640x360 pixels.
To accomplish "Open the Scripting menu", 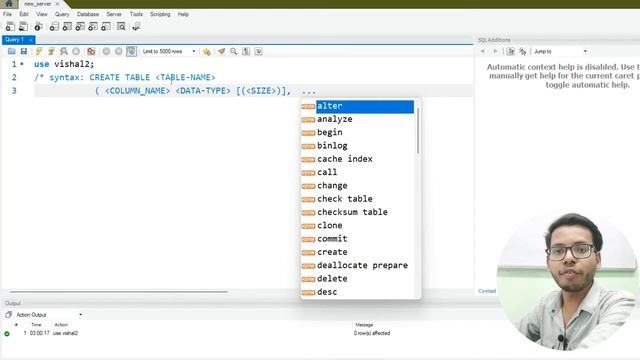I will click(160, 14).
